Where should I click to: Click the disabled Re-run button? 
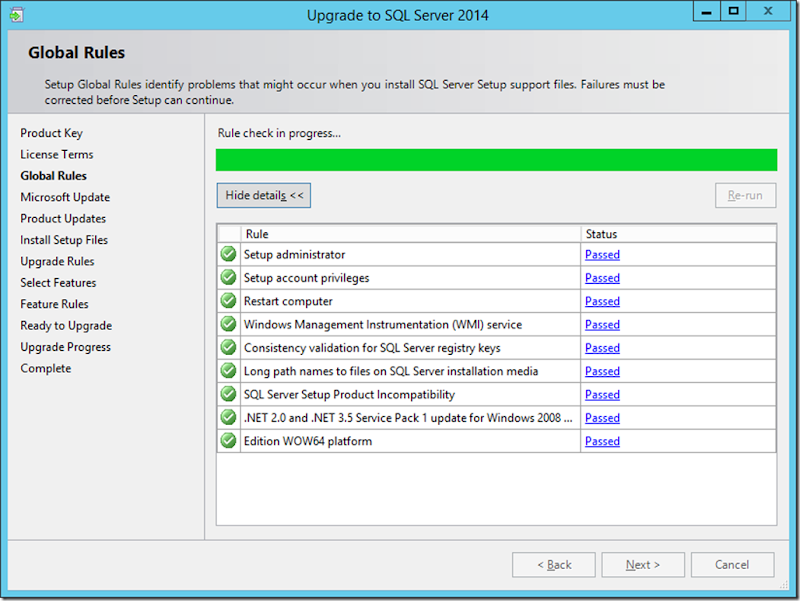coord(745,195)
